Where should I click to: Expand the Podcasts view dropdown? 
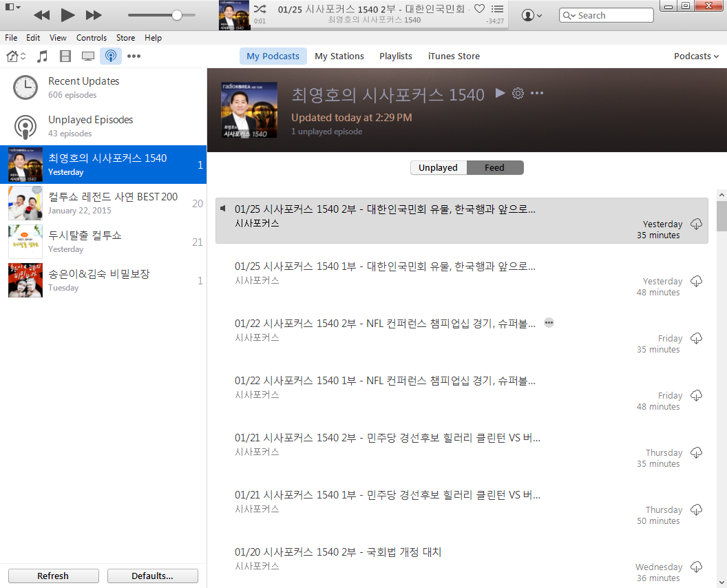pos(697,56)
